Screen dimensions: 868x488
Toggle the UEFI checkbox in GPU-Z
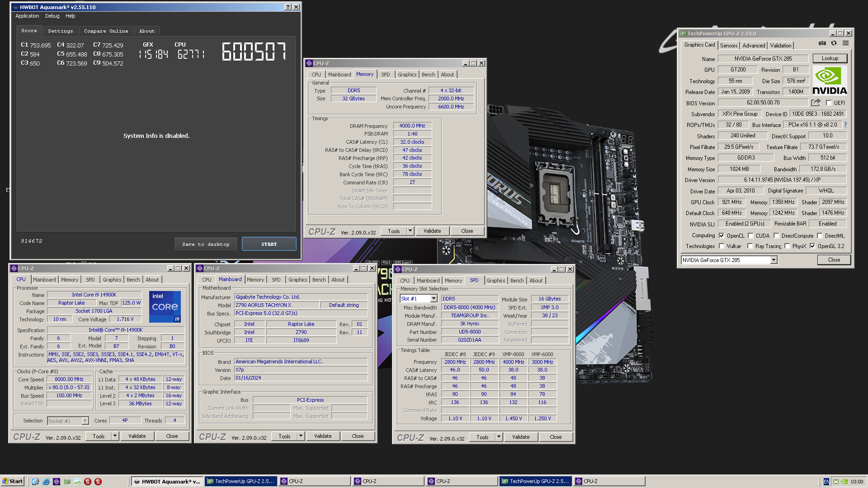pos(829,103)
